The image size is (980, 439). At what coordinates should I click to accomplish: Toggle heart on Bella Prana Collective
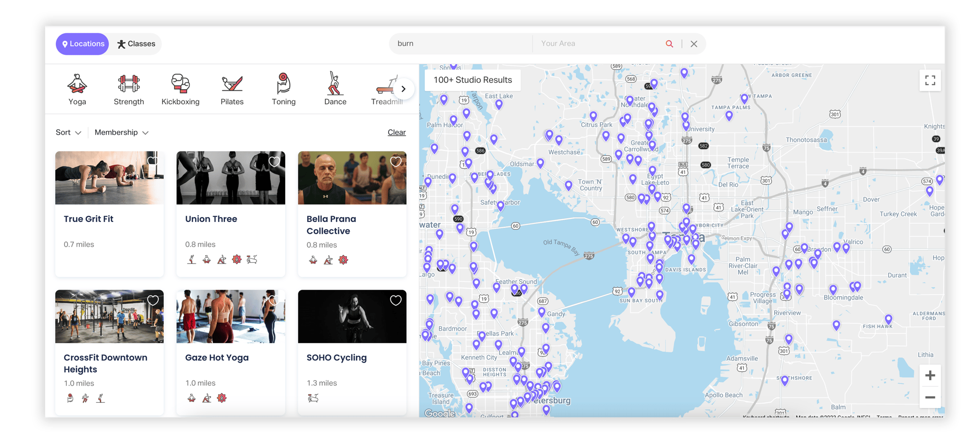click(395, 162)
